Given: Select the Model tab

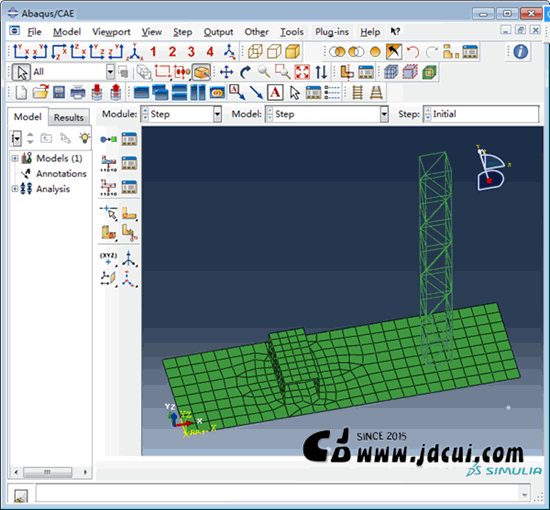Looking at the screenshot, I should (x=27, y=117).
